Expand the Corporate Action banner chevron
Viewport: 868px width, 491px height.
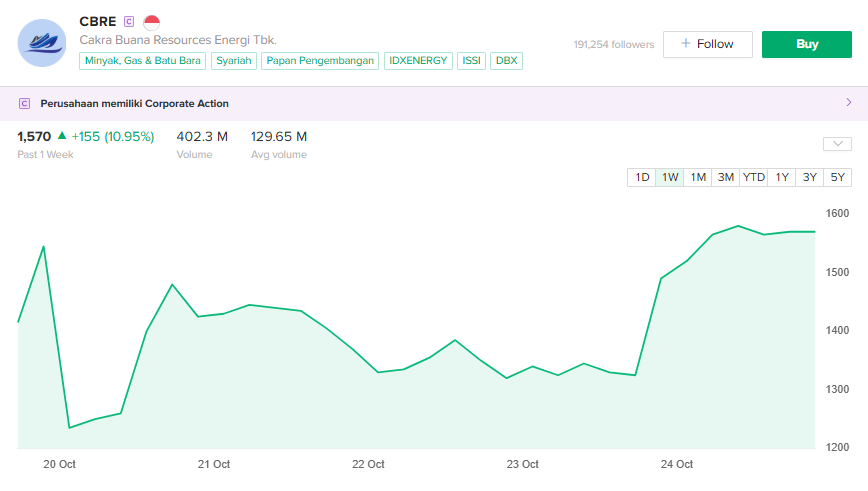coord(849,103)
